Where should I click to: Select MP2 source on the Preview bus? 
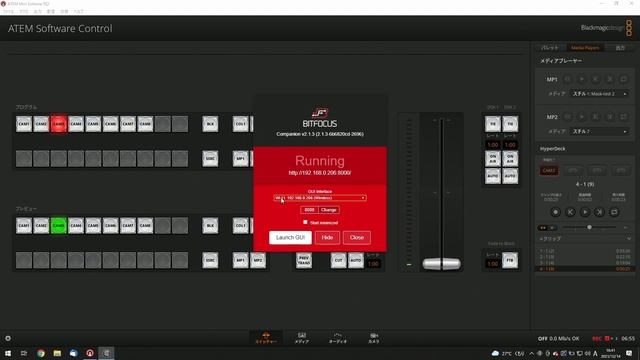tap(258, 260)
